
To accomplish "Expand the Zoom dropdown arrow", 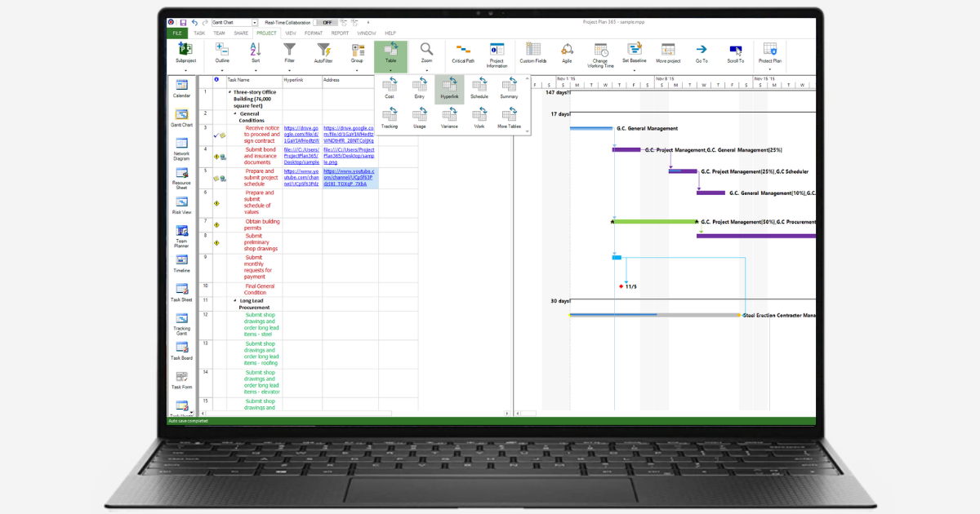I will (426, 70).
